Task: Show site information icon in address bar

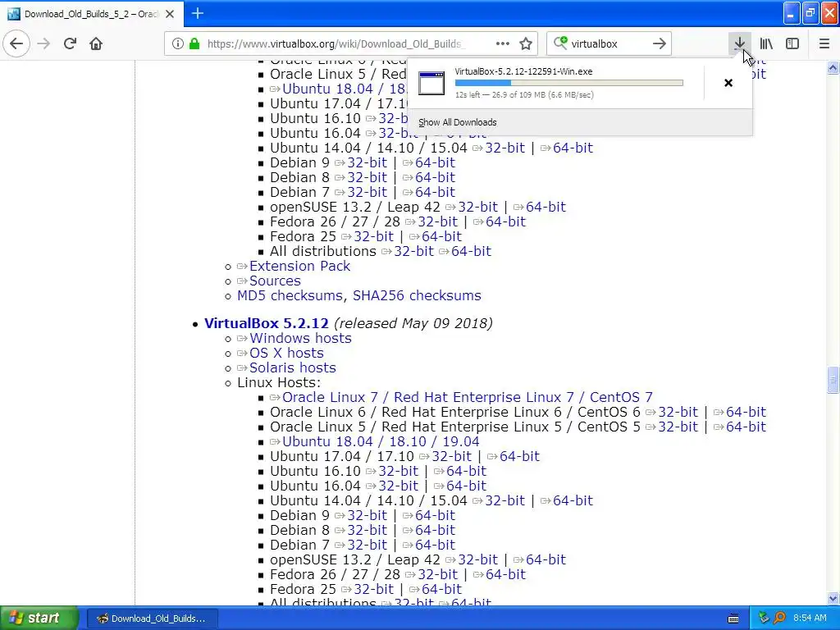Action: 178,43
